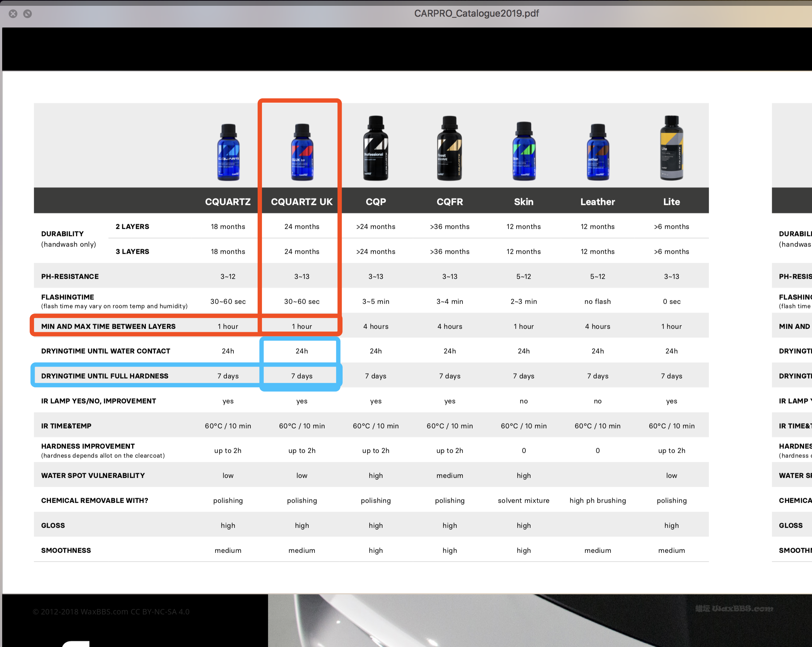Click the 24h cell under CQUARTZ UK
The image size is (812, 647).
point(302,351)
